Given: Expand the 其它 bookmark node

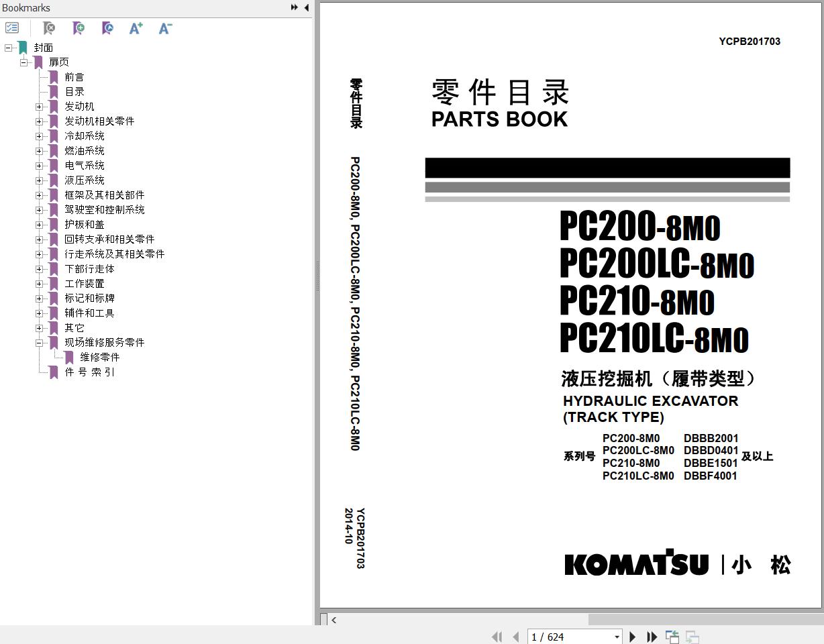Looking at the screenshot, I should pos(39,328).
